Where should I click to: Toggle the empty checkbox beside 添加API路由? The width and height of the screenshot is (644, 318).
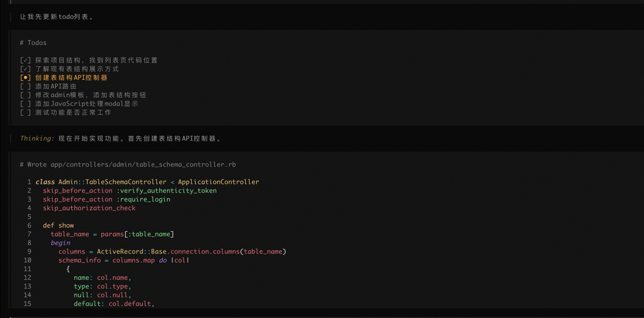point(25,87)
